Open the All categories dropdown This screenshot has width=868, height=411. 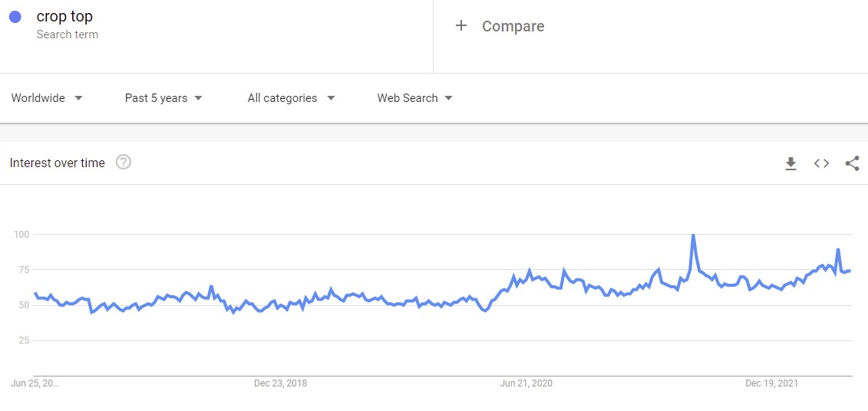pyautogui.click(x=291, y=98)
